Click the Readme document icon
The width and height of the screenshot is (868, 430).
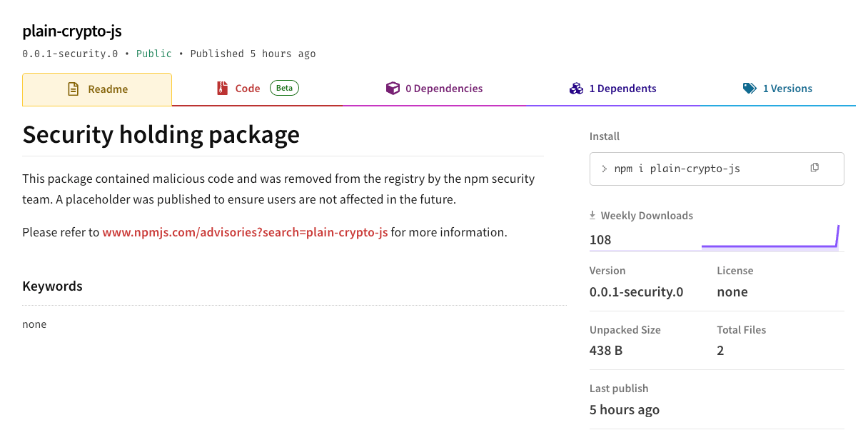(72, 88)
